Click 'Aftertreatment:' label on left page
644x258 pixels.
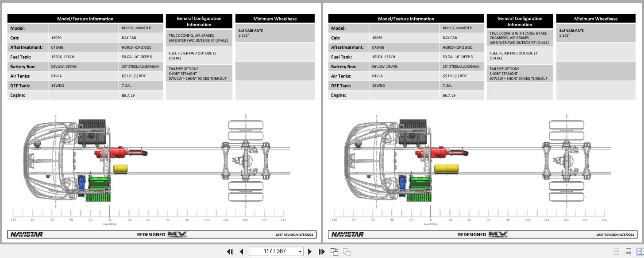point(26,47)
